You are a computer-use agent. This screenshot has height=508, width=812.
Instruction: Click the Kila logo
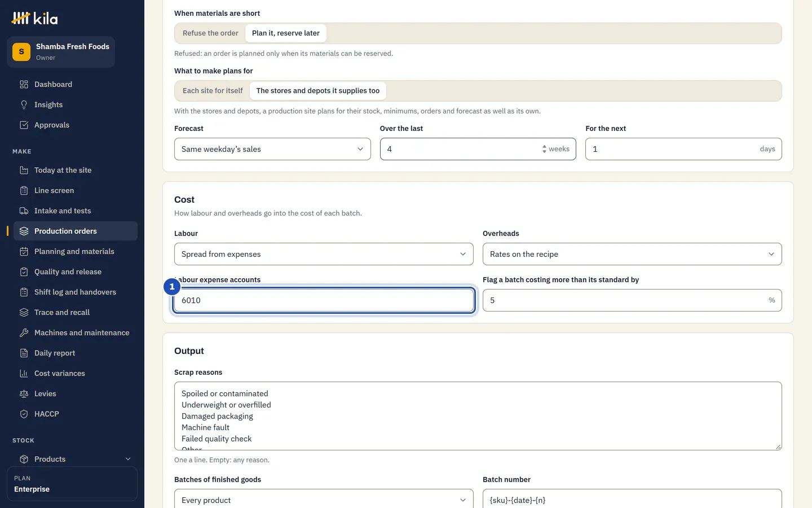[x=34, y=18]
